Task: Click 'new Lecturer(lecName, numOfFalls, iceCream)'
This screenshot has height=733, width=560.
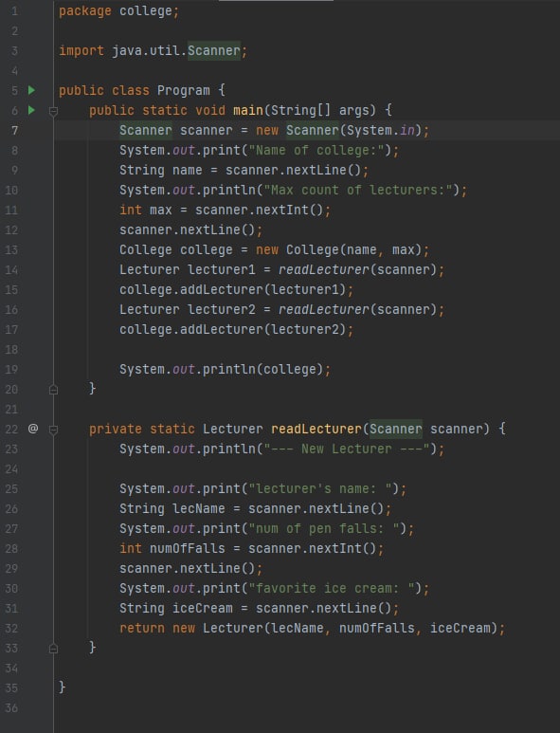Action: [x=334, y=629]
